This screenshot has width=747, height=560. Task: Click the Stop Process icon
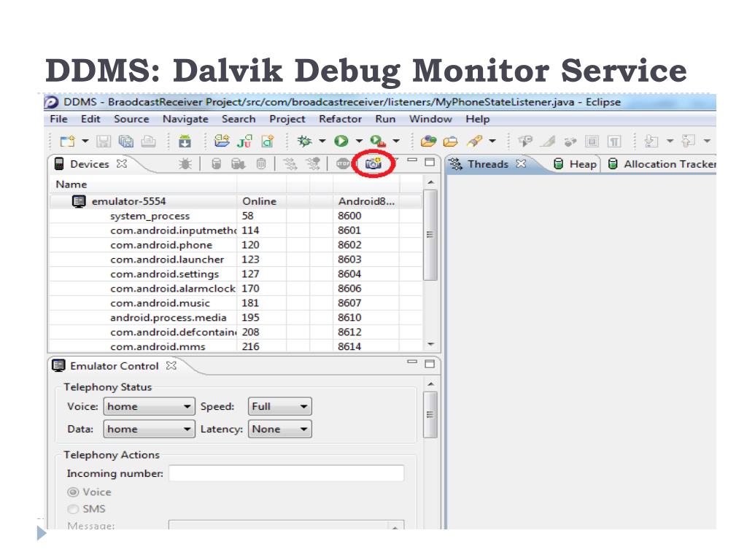[344, 164]
